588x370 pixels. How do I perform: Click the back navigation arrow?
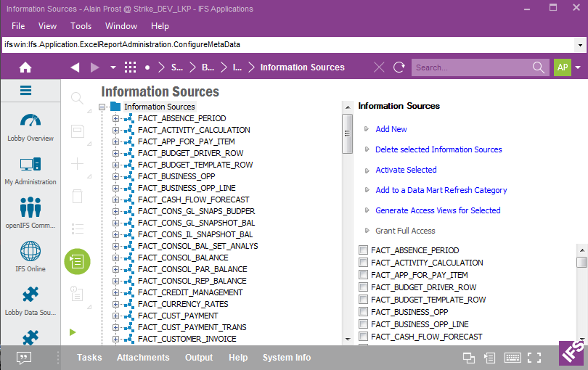pyautogui.click(x=75, y=67)
